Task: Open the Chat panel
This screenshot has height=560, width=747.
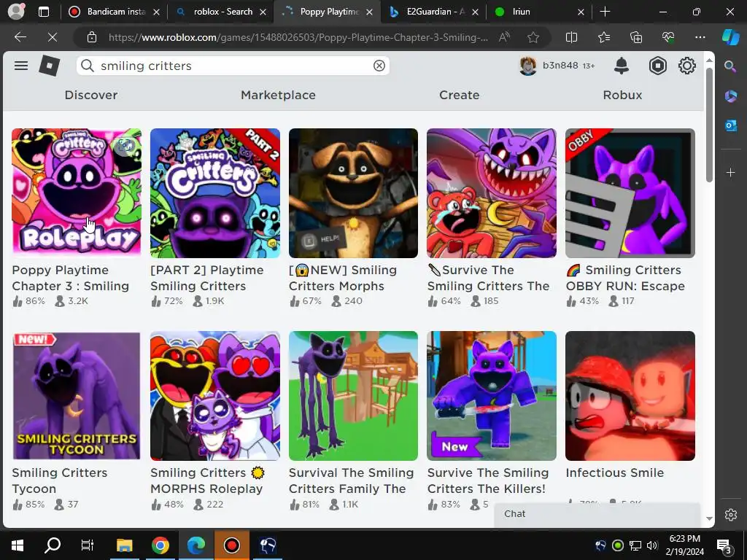Action: (x=597, y=514)
